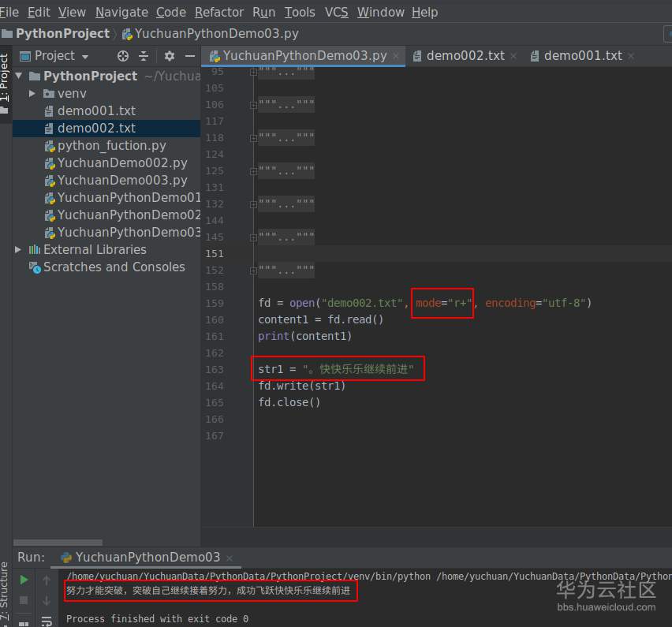Click the down arrow in Run toolbar
Viewport: 672px width, 627px height.
(47, 600)
